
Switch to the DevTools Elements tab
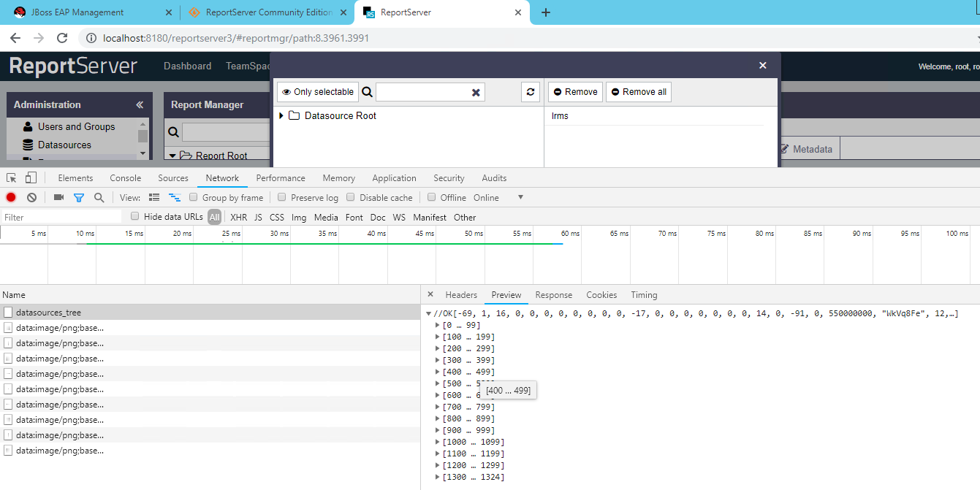coord(75,178)
